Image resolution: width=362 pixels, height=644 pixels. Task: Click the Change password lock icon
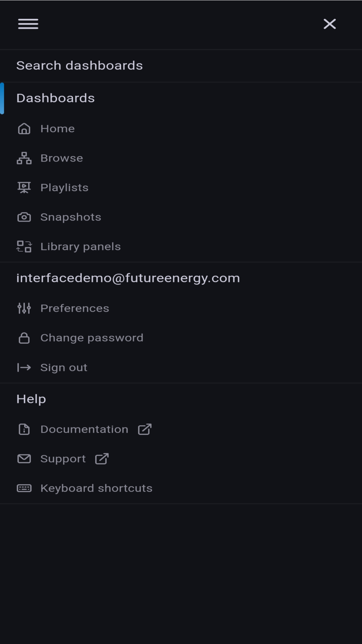coord(24,338)
